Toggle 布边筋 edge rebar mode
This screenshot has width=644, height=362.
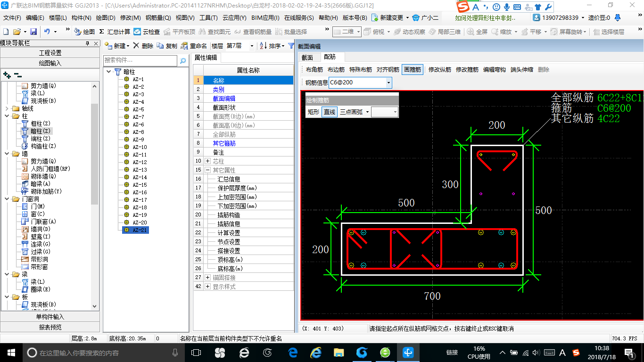pos(336,69)
